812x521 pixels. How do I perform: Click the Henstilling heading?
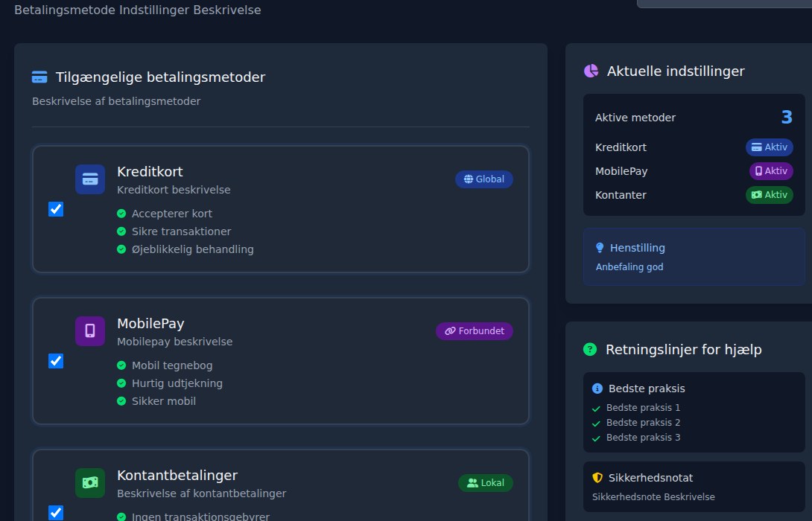(x=638, y=248)
